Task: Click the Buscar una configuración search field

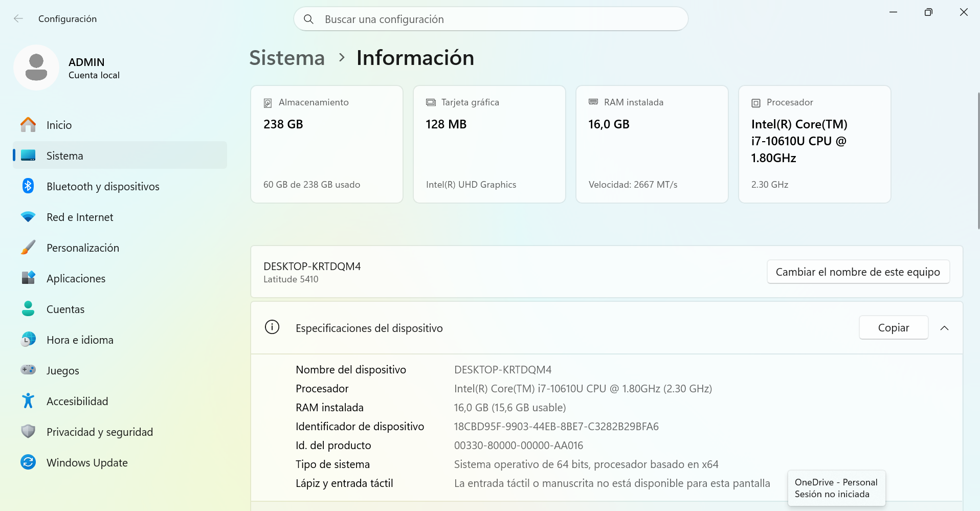Action: tap(490, 18)
